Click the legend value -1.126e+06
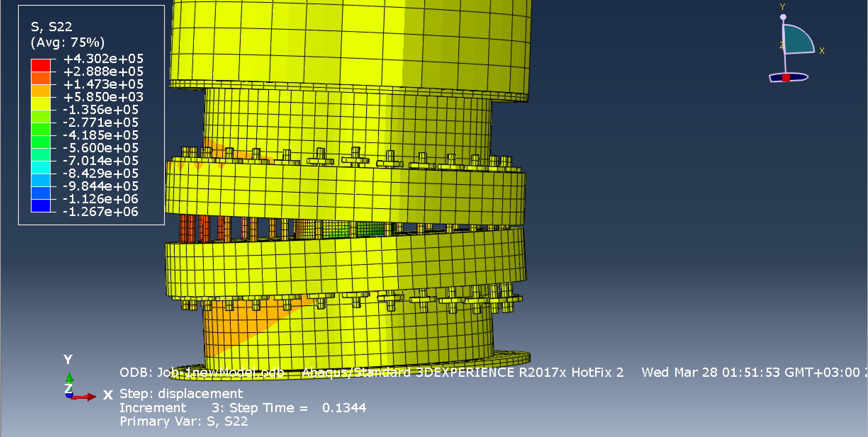This screenshot has height=437, width=868. click(101, 199)
